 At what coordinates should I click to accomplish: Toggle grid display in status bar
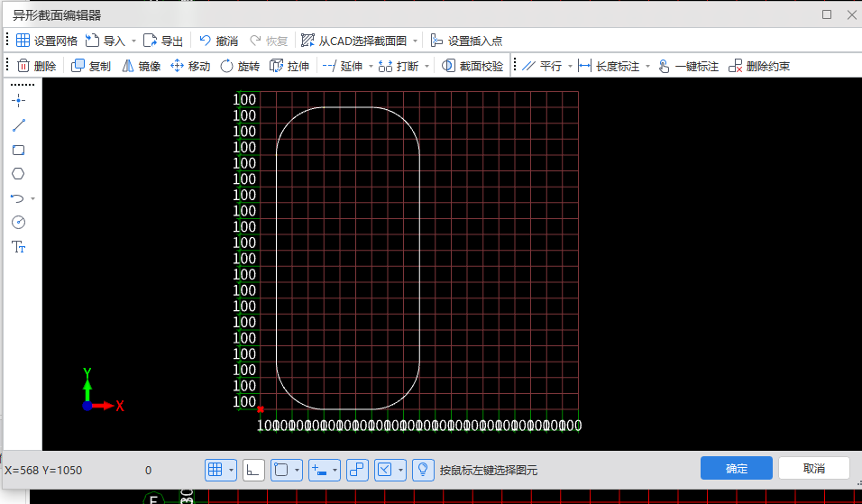point(215,470)
